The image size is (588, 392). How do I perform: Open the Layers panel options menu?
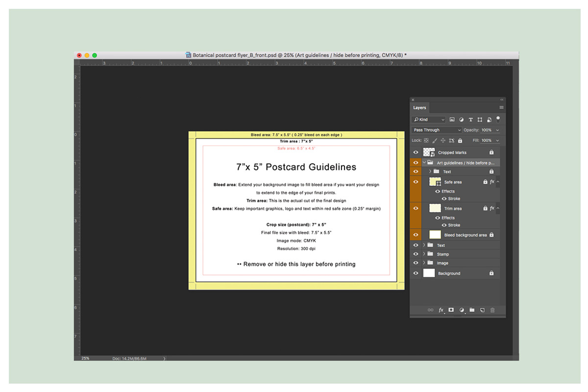(501, 107)
